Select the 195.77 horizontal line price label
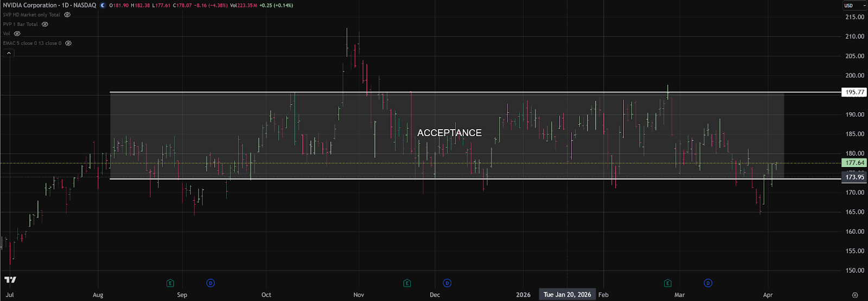This screenshot has height=301, width=868. (x=854, y=92)
